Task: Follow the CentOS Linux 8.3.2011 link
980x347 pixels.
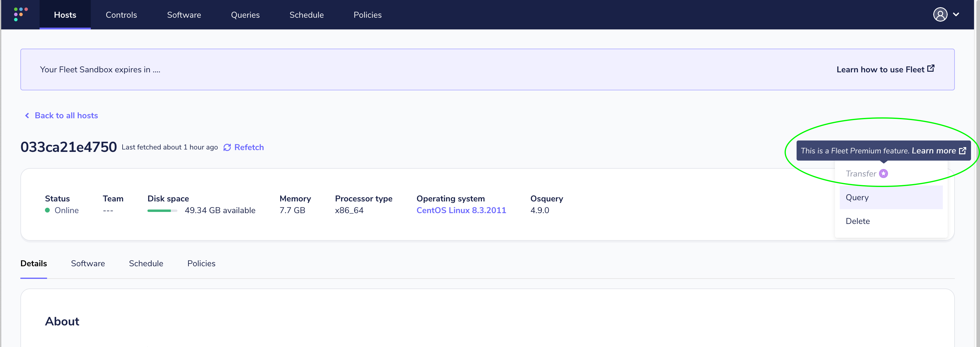Action: (x=461, y=210)
